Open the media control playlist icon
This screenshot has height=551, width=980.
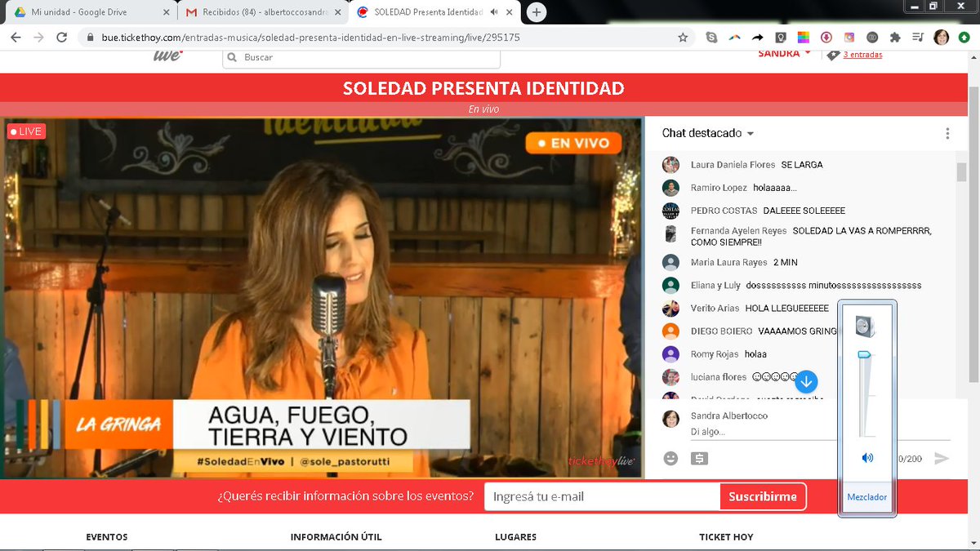(x=918, y=38)
